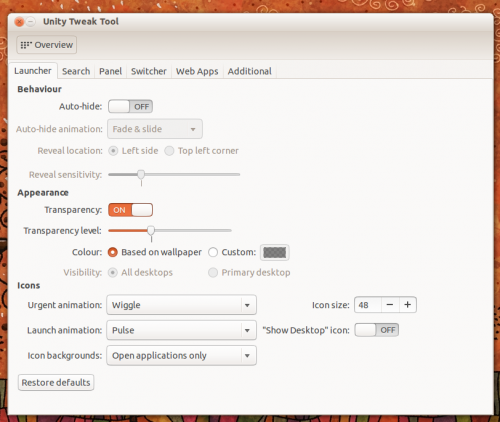Select the Additional tab

point(250,71)
